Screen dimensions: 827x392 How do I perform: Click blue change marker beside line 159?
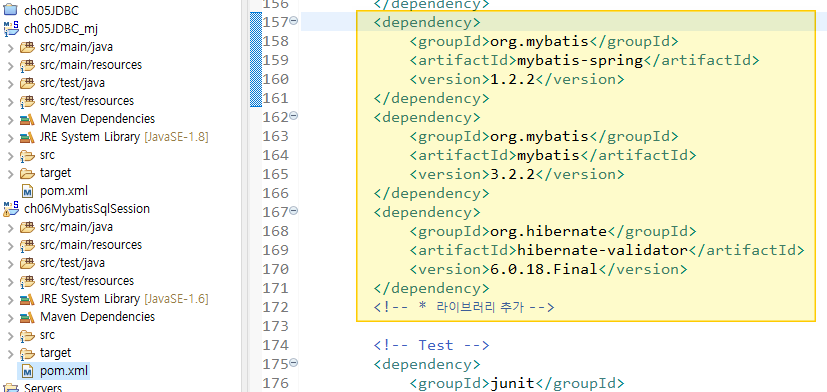coord(256,60)
